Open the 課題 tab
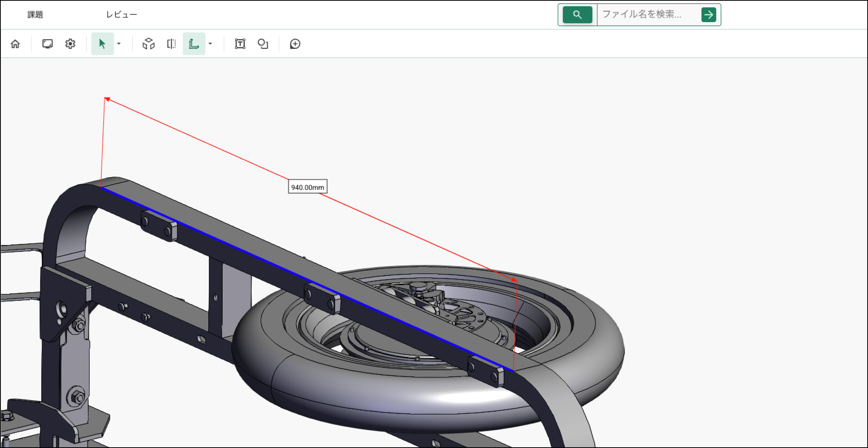 (x=35, y=15)
